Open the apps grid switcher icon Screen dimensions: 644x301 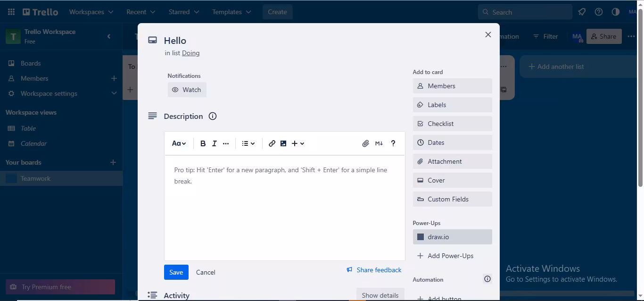(x=11, y=12)
